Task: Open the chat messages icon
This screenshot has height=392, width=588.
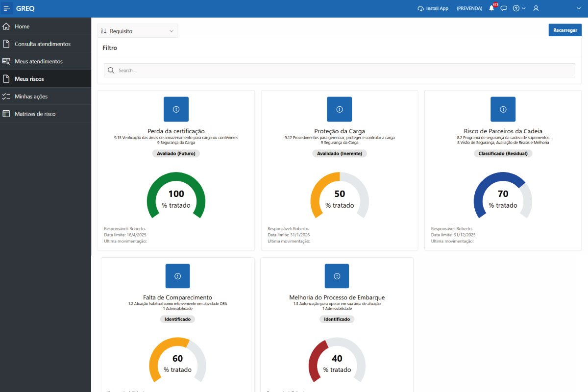Action: tap(504, 8)
